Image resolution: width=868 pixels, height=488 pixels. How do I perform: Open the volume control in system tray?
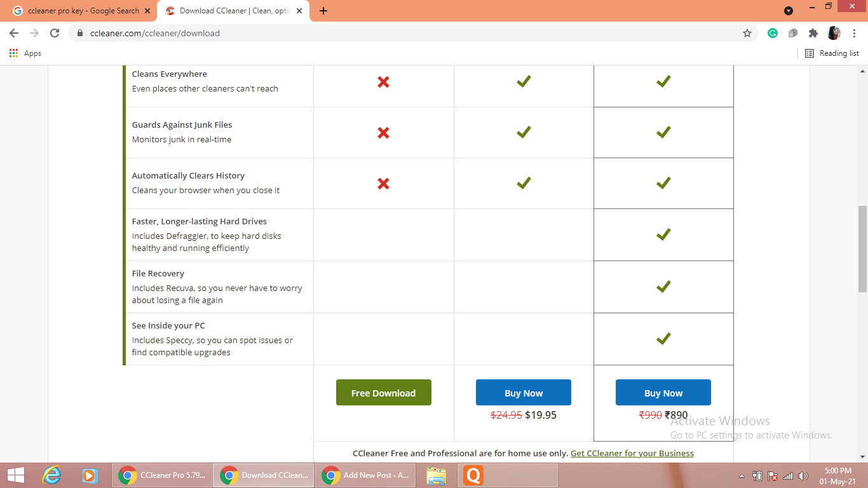(x=803, y=475)
